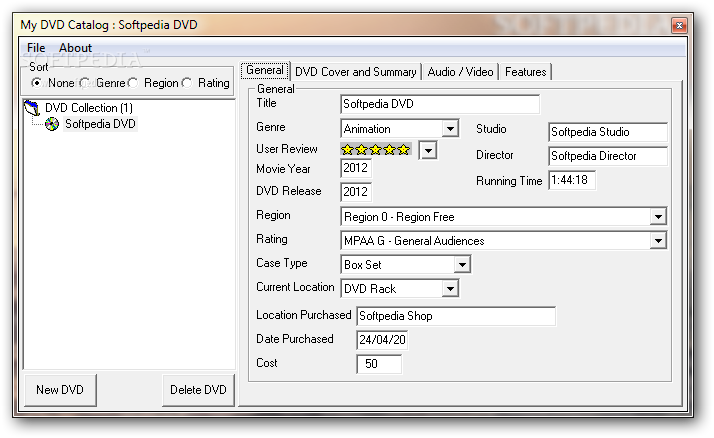Click the Title input field
This screenshot has width=714, height=438.
coord(440,104)
